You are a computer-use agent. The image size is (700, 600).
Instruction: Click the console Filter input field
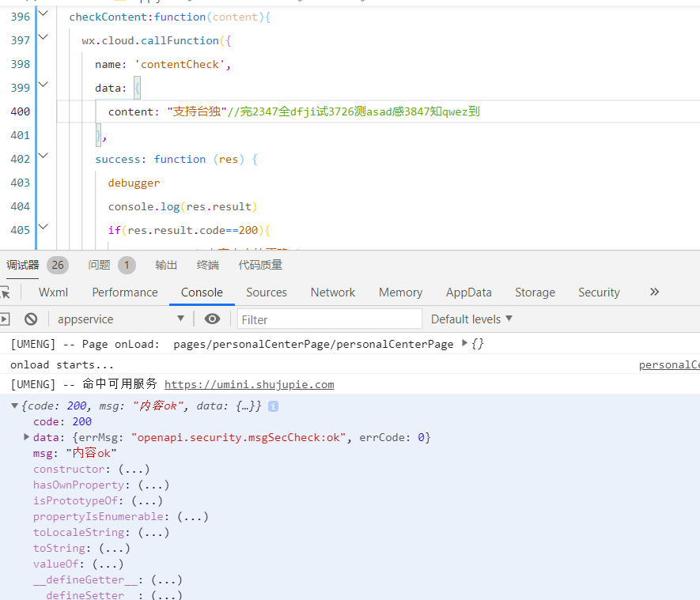click(330, 319)
